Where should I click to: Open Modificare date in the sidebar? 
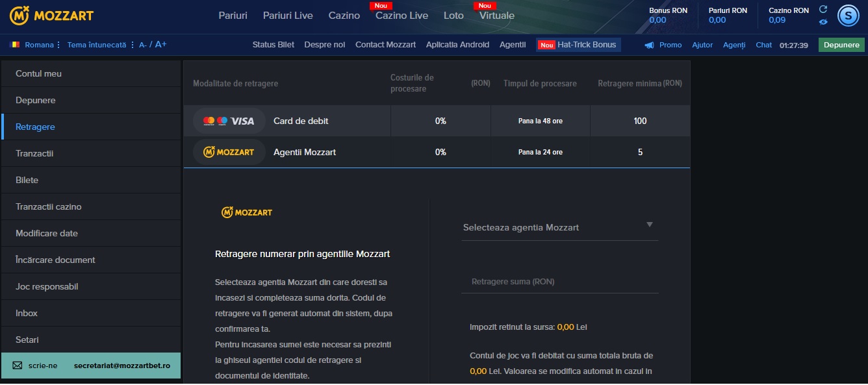[91, 234]
